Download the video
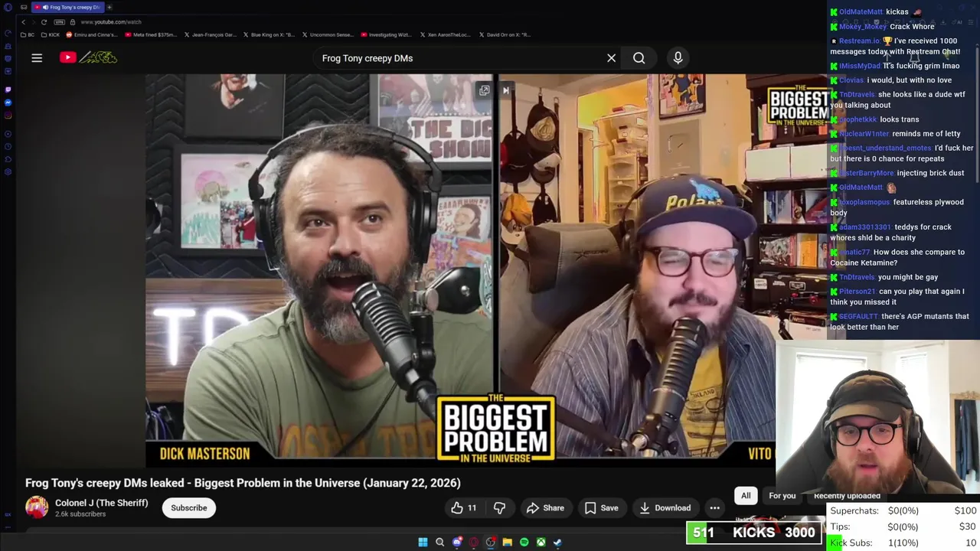 click(665, 508)
